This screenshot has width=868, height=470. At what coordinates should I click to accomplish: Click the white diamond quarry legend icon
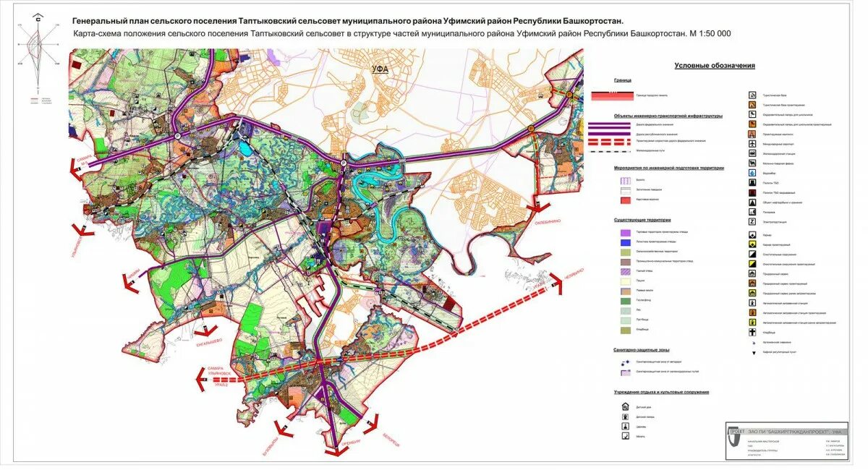coord(752,235)
